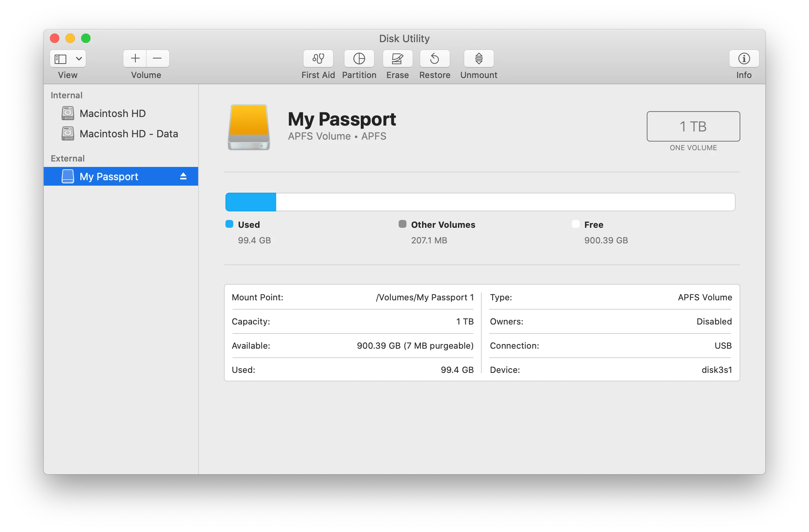Select My Passport external drive

[109, 177]
